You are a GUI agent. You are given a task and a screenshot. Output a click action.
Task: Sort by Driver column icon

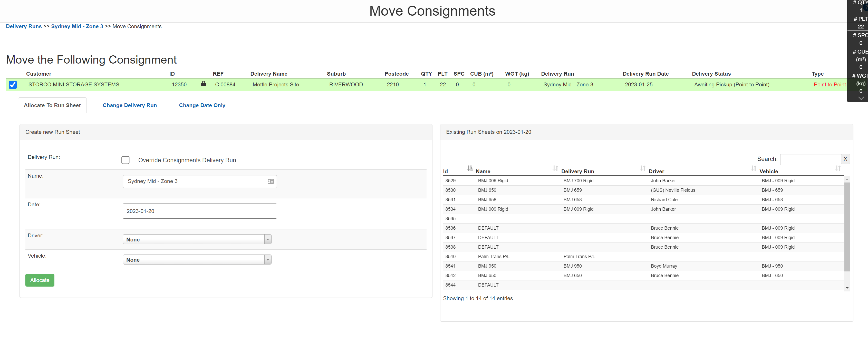754,168
